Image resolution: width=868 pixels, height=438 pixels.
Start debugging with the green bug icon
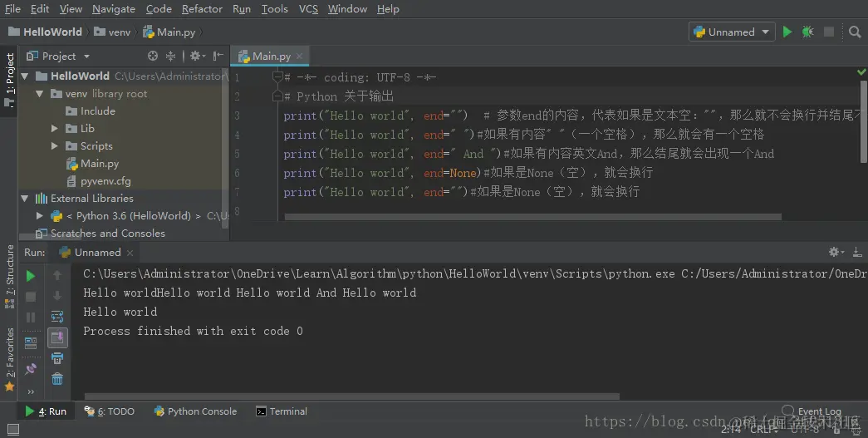(x=807, y=32)
